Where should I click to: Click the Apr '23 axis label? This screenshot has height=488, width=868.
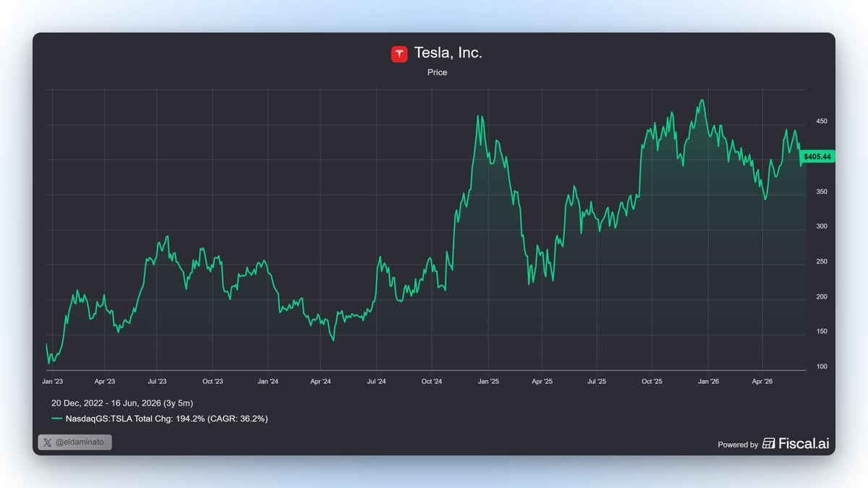[105, 381]
